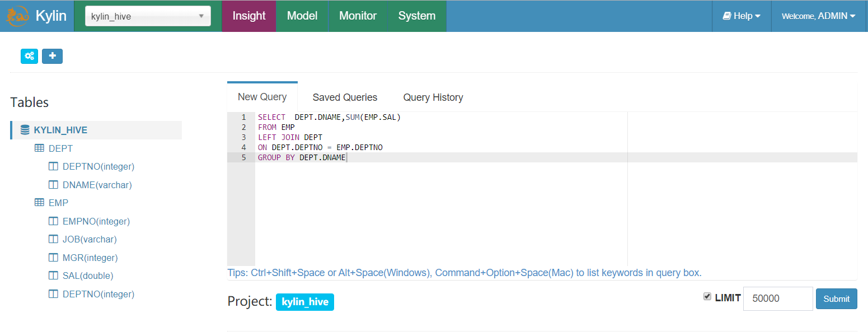Click the gears settings button
This screenshot has width=868, height=336.
(x=30, y=56)
